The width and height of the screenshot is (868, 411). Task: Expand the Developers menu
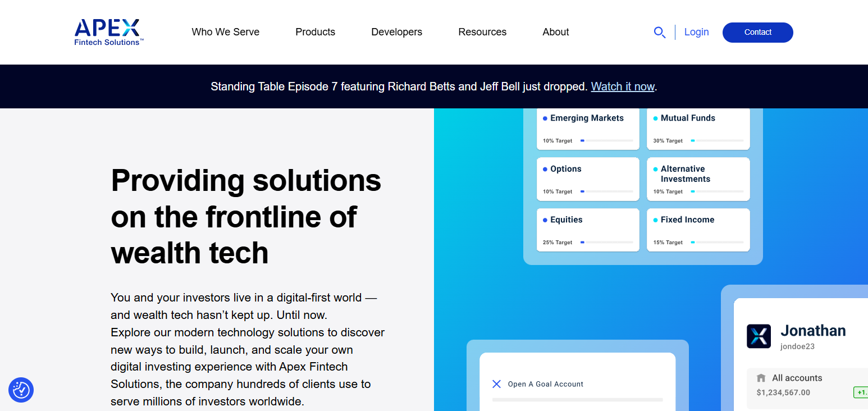397,32
